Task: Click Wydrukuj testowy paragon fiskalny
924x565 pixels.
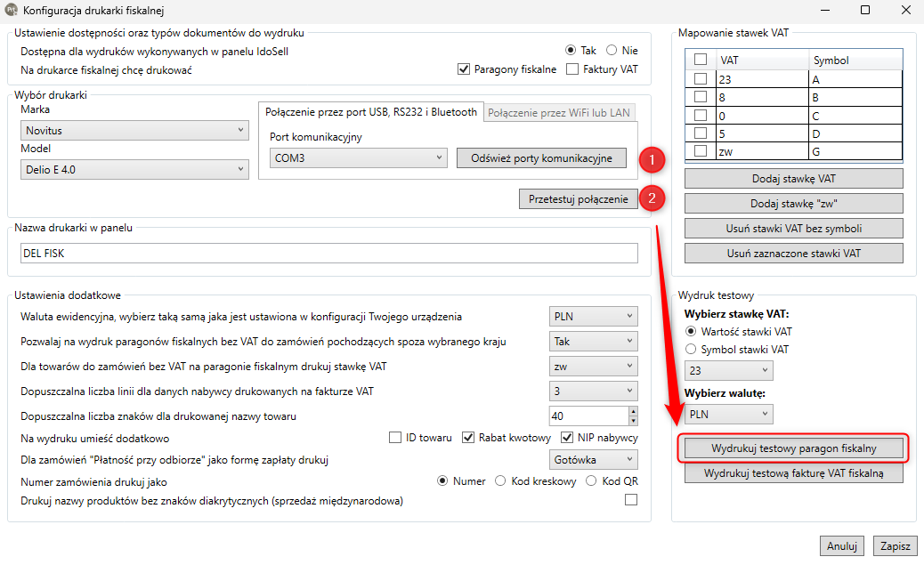Action: (x=793, y=448)
